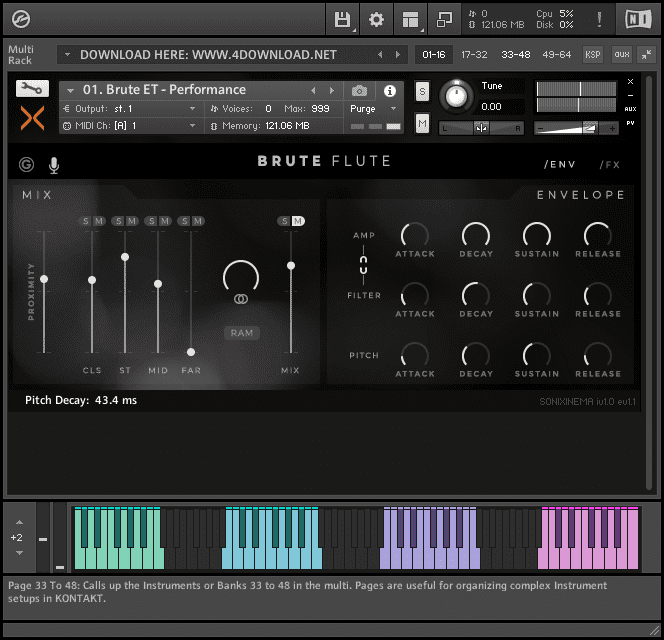Toggle the Amp-Filter envelope link icon
The image size is (664, 640).
coord(363,265)
